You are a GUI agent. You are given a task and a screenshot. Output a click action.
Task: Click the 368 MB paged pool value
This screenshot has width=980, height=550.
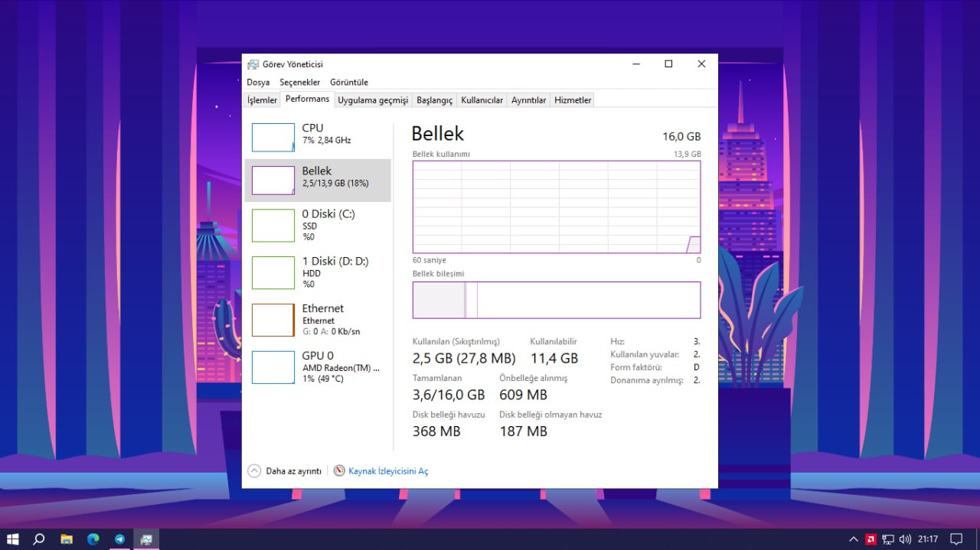tap(436, 431)
